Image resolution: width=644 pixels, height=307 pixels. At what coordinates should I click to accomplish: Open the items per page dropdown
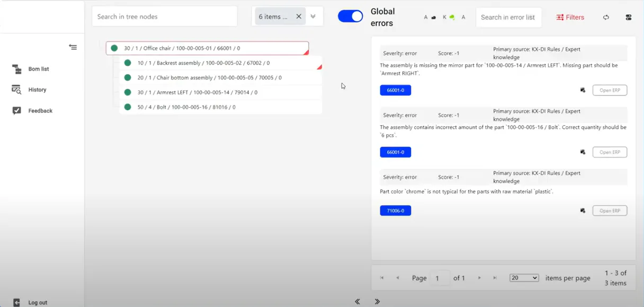tap(524, 278)
